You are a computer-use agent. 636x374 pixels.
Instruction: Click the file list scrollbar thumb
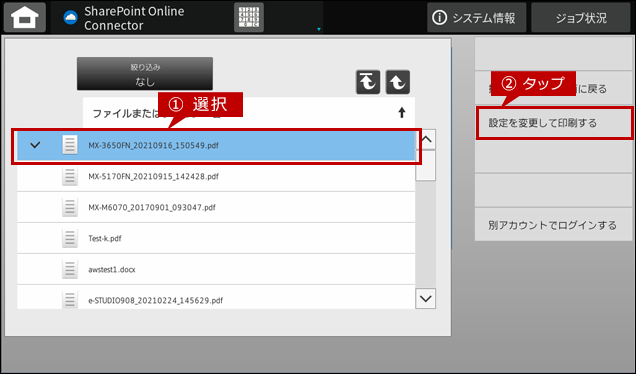[425, 166]
